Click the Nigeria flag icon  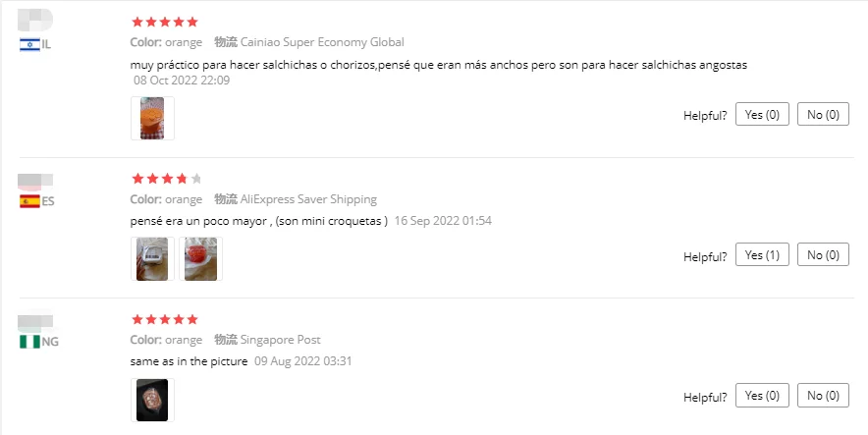[29, 342]
